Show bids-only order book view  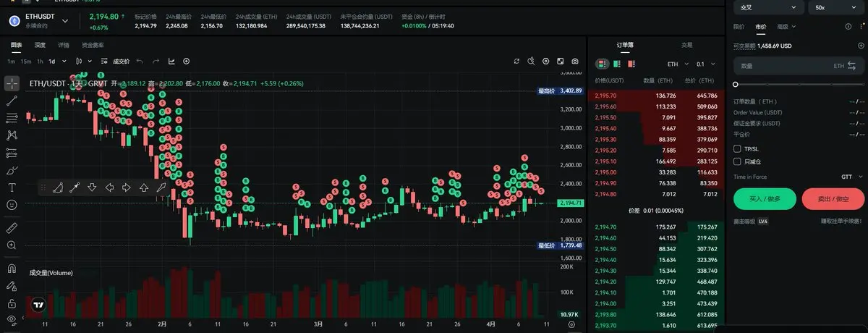click(x=618, y=64)
